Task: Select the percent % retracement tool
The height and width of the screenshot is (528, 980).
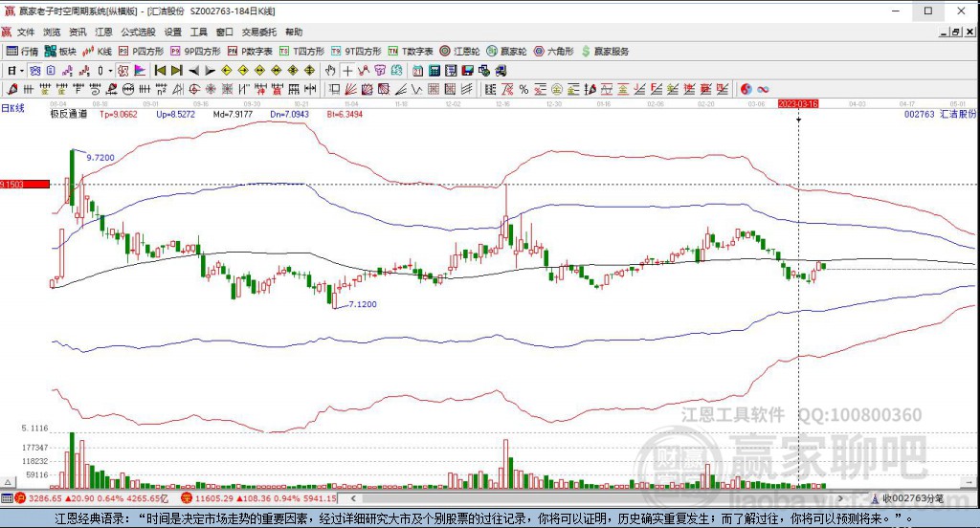Action: (523, 89)
